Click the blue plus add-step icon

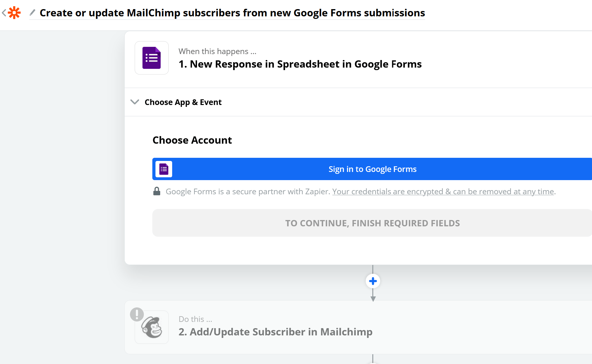(373, 281)
